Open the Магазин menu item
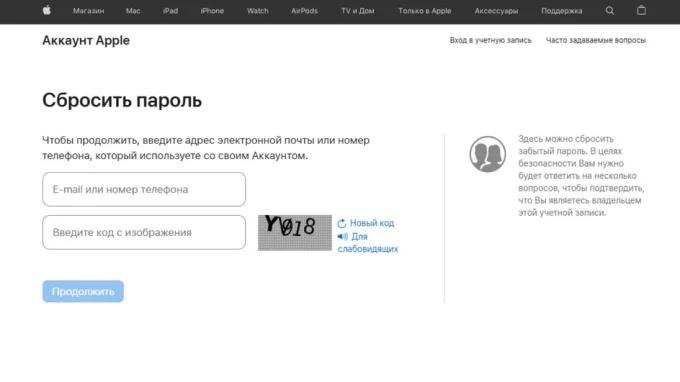The width and height of the screenshot is (680, 382). pos(88,11)
